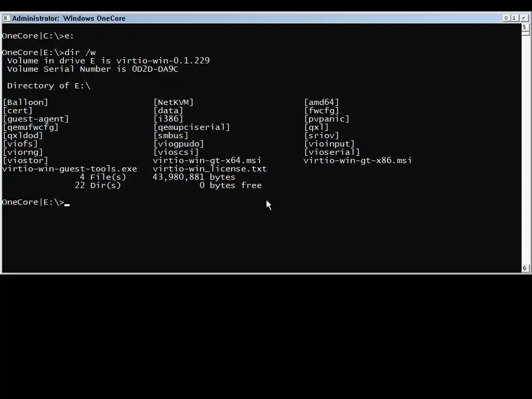Click the [data] directory entry

point(168,111)
